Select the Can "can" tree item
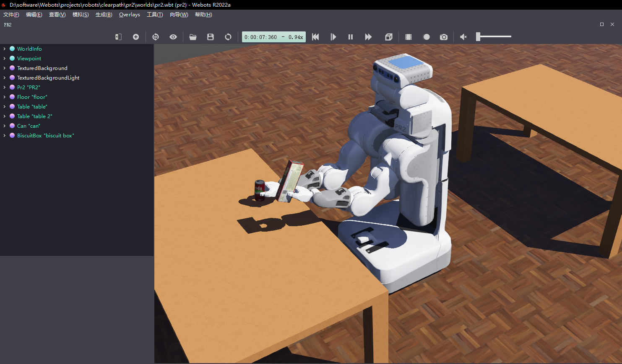The height and width of the screenshot is (364, 622). [x=29, y=126]
